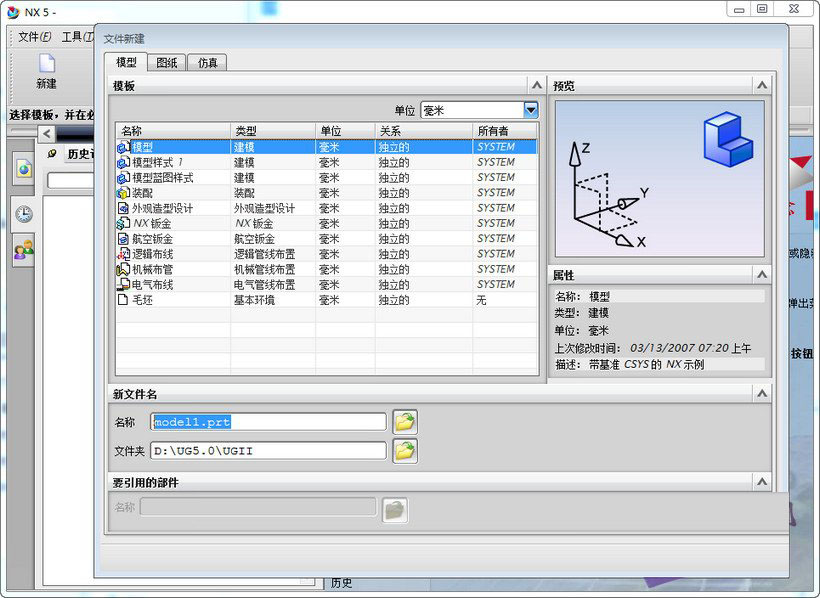Screen dimensions: 820x598
Task: Collapse the 属性 properties panel
Action: click(x=763, y=273)
